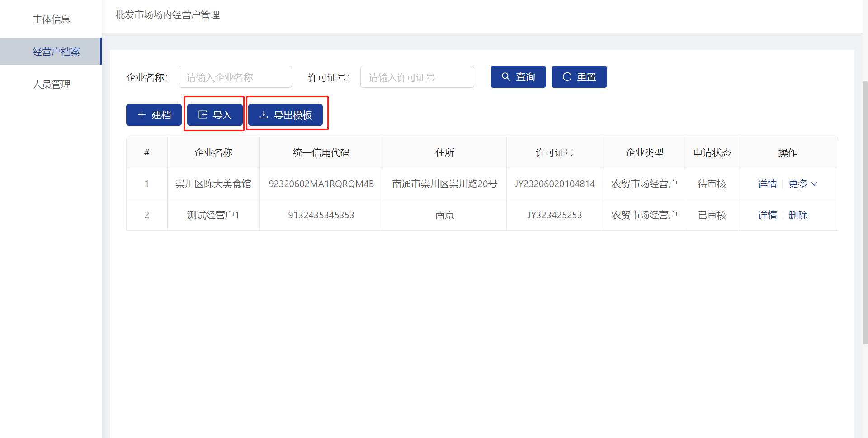
Task: Click the 企业名称 column header
Action: pos(213,153)
